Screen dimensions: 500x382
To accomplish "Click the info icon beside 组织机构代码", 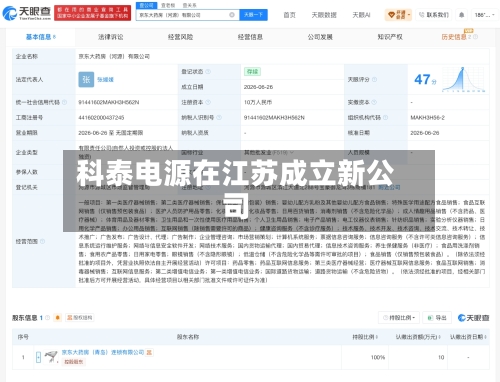I will tap(385, 118).
